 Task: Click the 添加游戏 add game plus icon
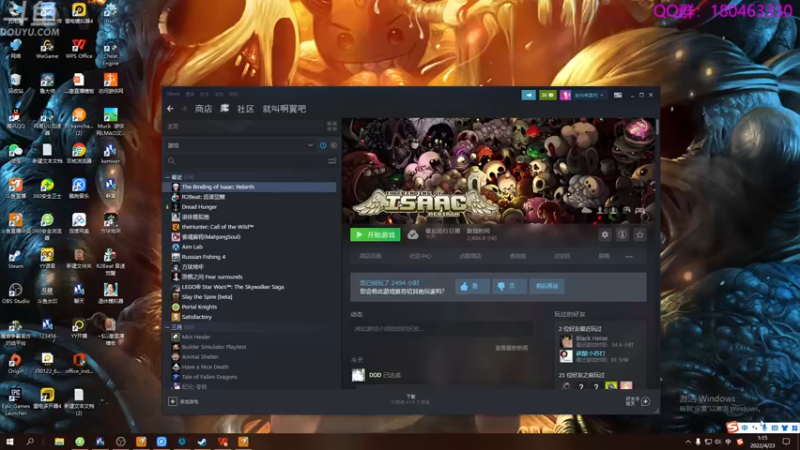tap(172, 402)
